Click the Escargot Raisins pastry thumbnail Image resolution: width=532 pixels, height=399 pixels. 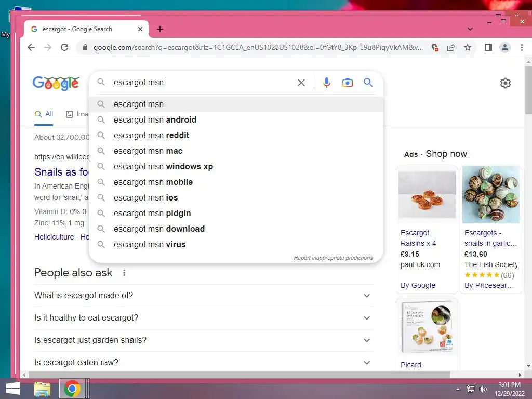[427, 195]
